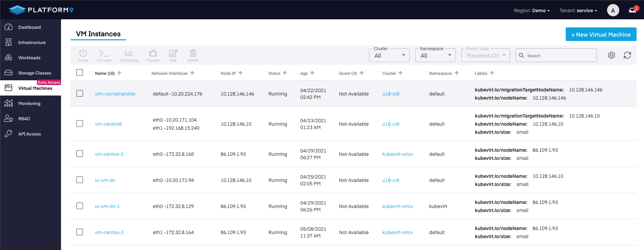The width and height of the screenshot is (644, 250).
Task: Open the notifications icon with badge
Action: click(x=632, y=10)
